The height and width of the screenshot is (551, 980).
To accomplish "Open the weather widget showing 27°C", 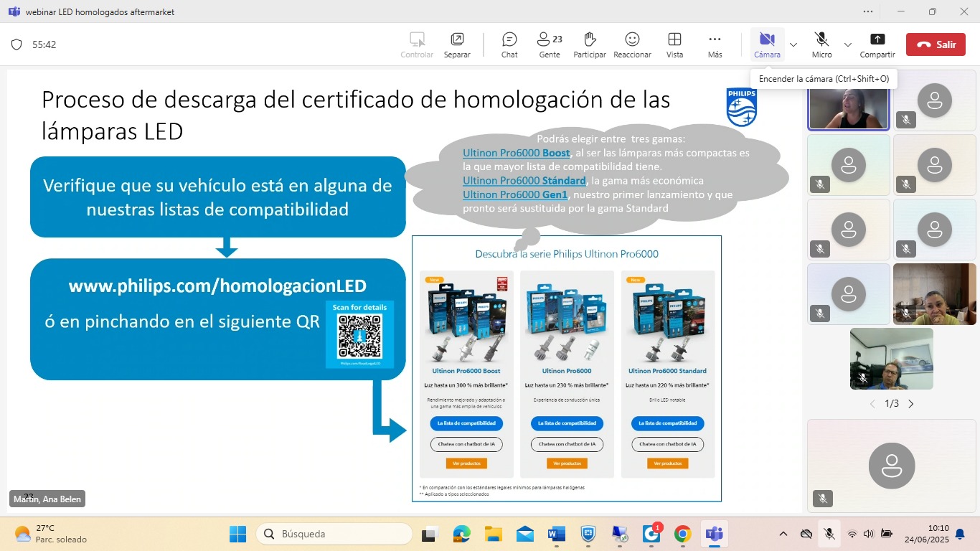I will tap(50, 534).
